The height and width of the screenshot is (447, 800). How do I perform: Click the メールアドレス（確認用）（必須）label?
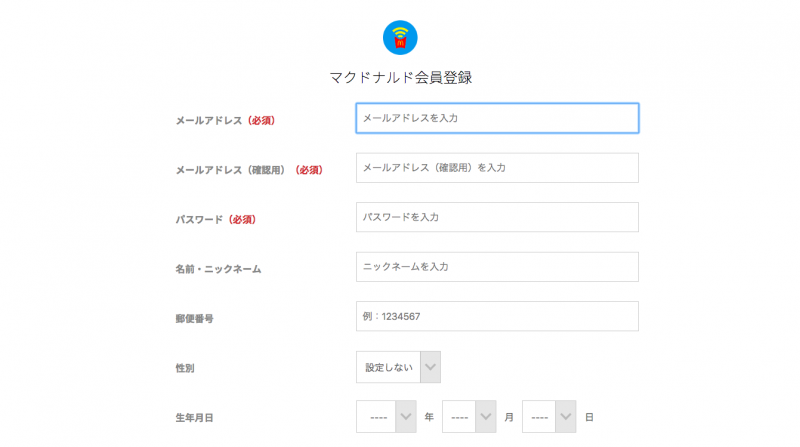[x=249, y=170]
